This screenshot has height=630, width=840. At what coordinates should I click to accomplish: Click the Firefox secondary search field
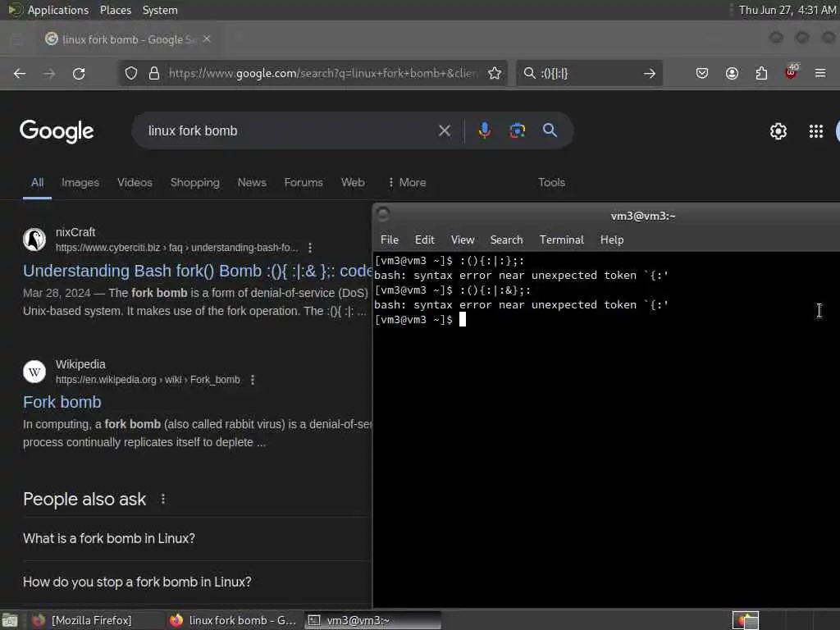click(589, 73)
